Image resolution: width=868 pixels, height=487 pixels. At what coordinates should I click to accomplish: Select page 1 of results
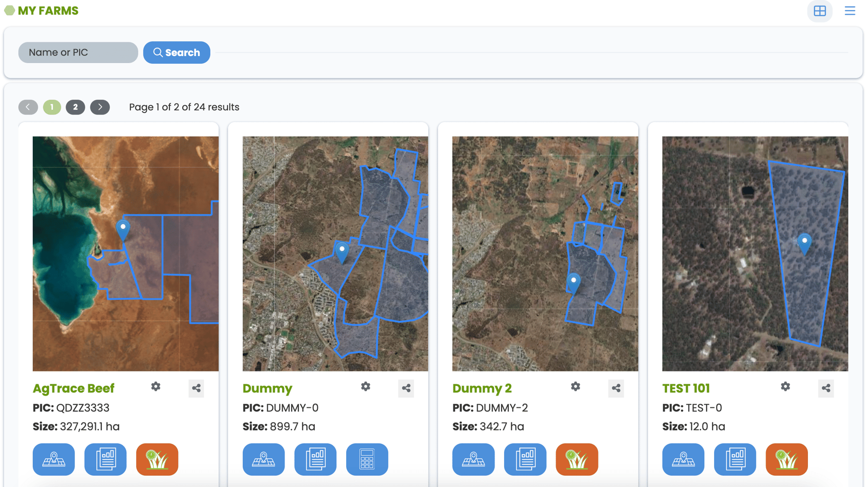point(52,107)
